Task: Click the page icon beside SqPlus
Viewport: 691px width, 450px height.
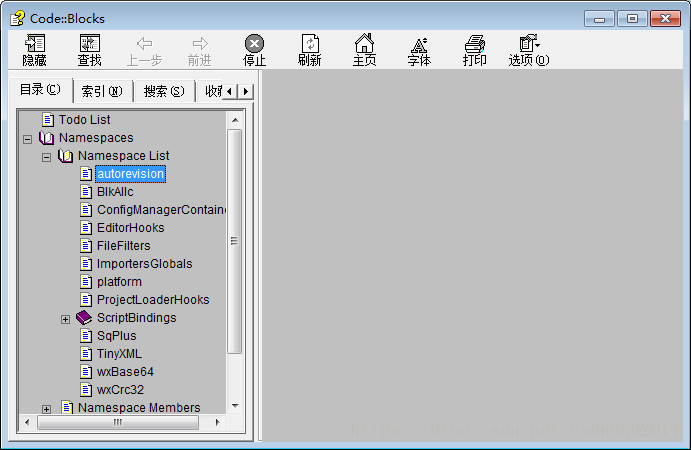Action: (x=86, y=335)
